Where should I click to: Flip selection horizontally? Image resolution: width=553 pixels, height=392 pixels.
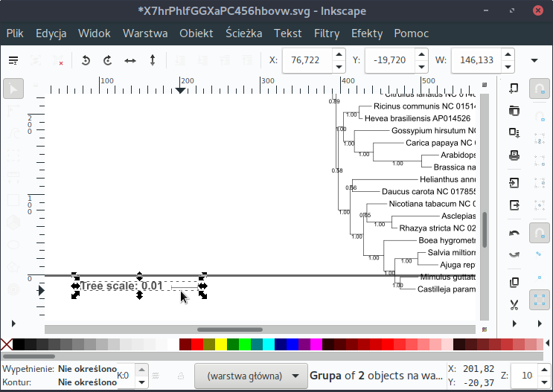click(130, 60)
